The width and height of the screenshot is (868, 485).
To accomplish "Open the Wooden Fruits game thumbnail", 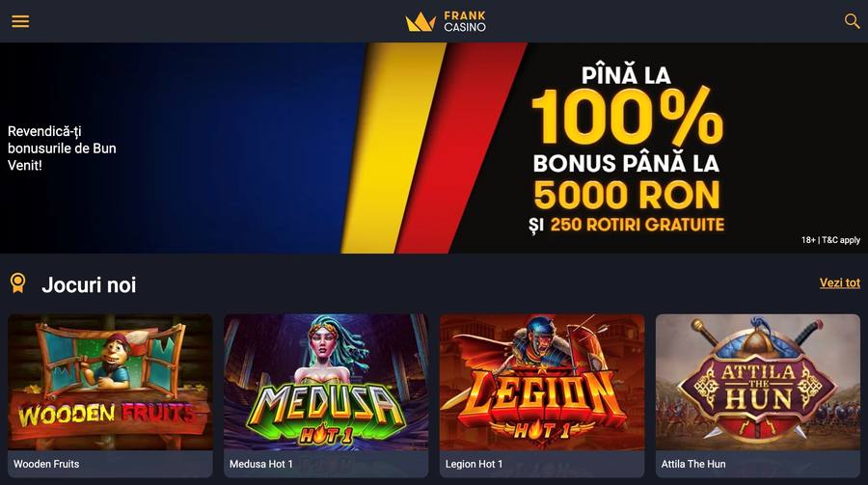I will point(110,382).
